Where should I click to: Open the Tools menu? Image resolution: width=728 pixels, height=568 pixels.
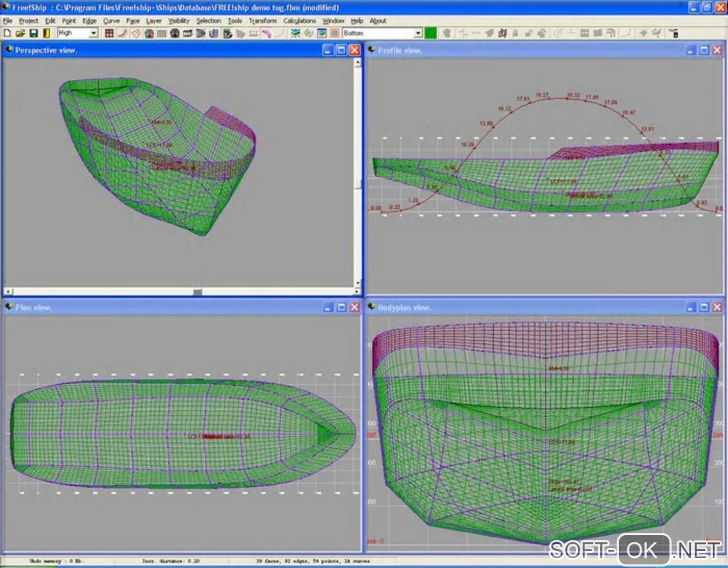(x=235, y=21)
